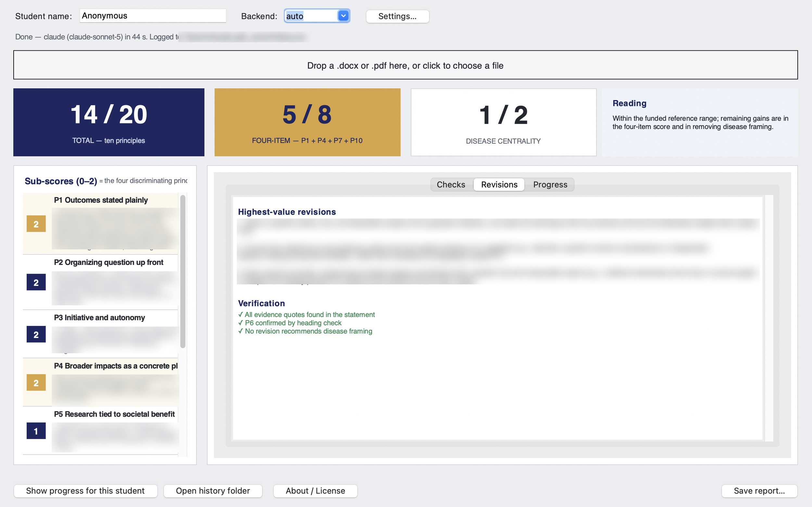Click the sub-scores list scrollbar
Screen dimensions: 812x507
pyautogui.click(x=183, y=272)
